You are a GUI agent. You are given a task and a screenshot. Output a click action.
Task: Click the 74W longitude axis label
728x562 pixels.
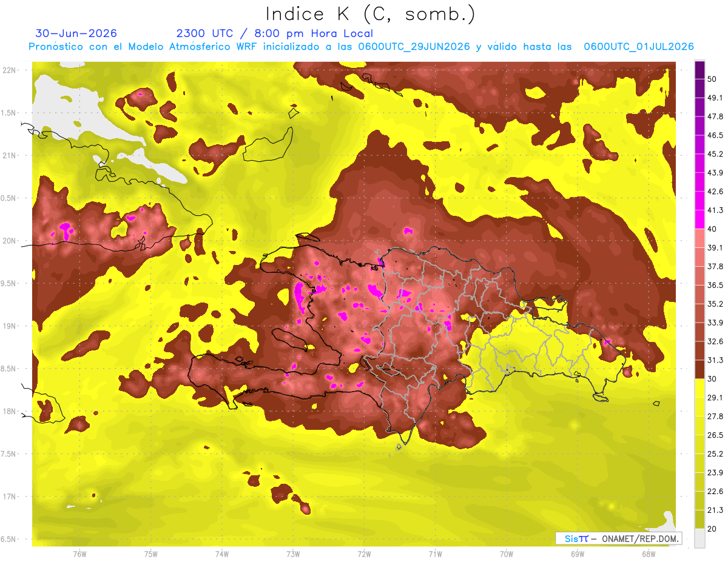tap(222, 554)
